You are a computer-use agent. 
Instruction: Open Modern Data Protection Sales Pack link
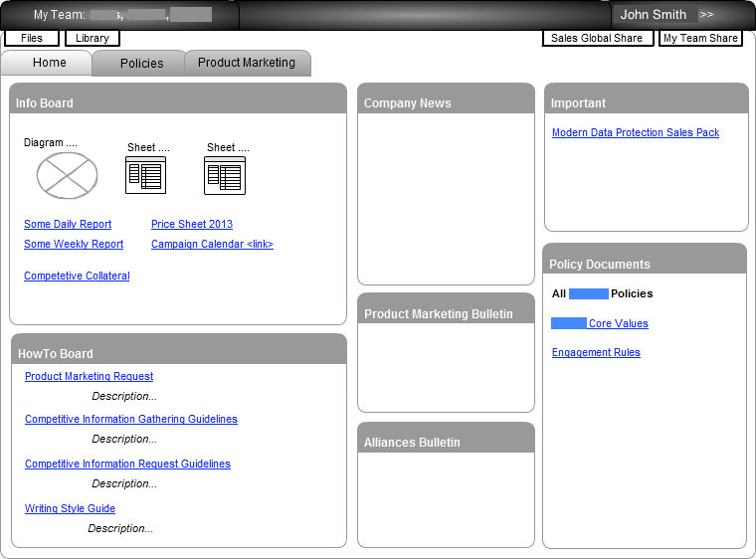pyautogui.click(x=636, y=133)
